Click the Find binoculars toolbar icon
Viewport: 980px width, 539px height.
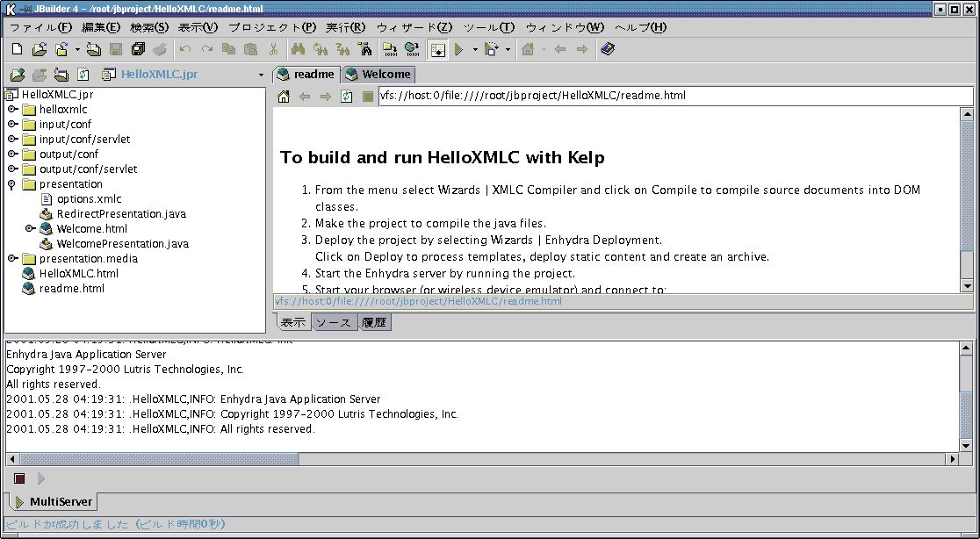298,49
